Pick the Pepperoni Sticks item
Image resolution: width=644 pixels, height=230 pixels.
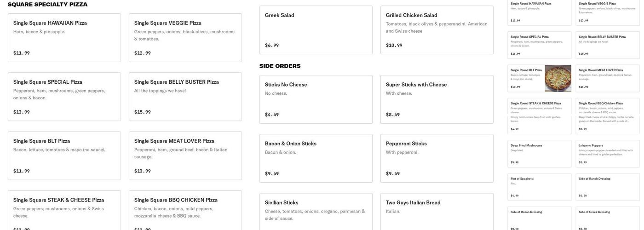pos(437,158)
